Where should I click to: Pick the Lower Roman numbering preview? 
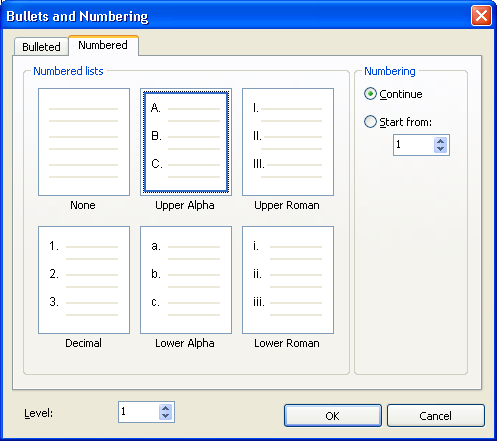click(288, 280)
